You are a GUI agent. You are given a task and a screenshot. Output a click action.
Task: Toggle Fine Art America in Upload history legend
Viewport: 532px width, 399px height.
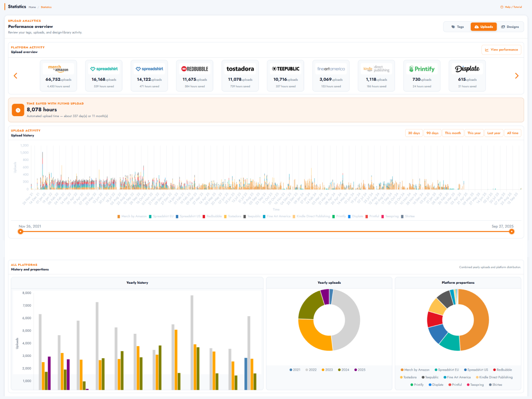[277, 216]
